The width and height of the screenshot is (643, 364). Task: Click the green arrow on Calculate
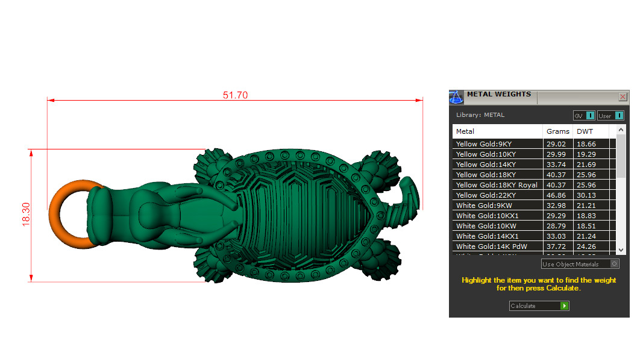[564, 306]
